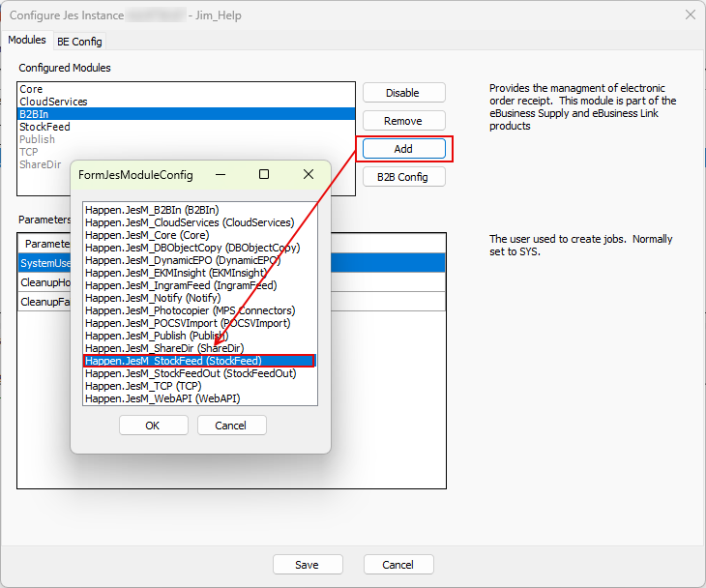Cancel the FormJesModuleConfig dialog
The height and width of the screenshot is (588, 706).
[231, 426]
